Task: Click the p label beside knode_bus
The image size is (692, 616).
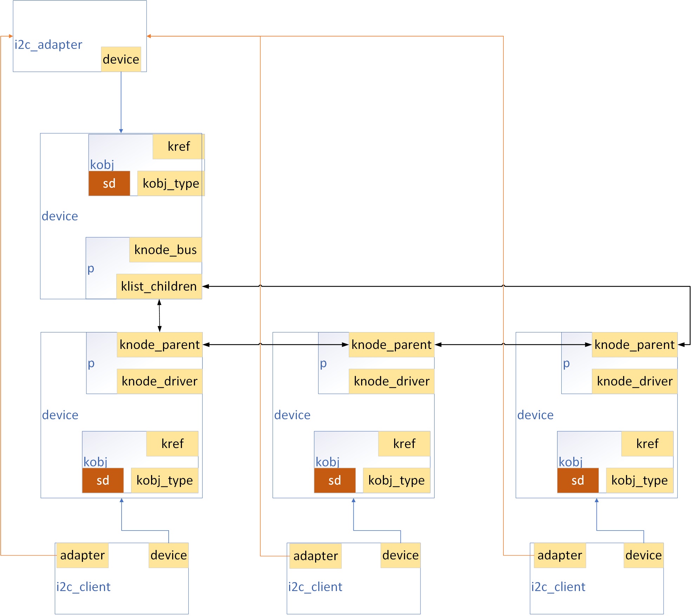Action: [x=91, y=268]
